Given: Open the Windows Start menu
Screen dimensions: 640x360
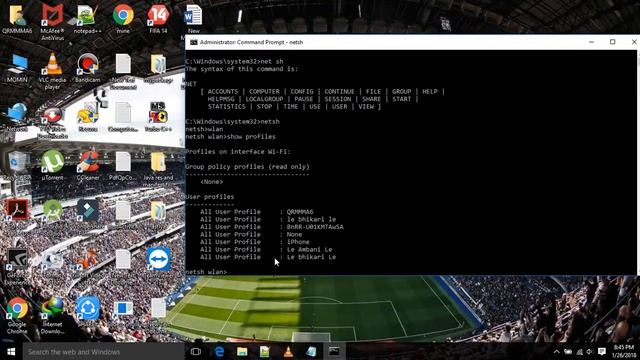Looking at the screenshot, I should (x=11, y=351).
